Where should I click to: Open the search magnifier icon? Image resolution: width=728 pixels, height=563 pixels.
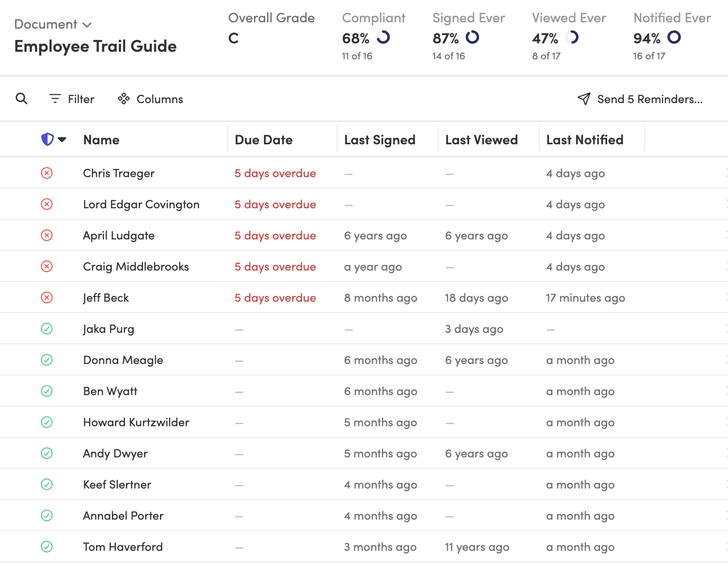[x=21, y=99]
